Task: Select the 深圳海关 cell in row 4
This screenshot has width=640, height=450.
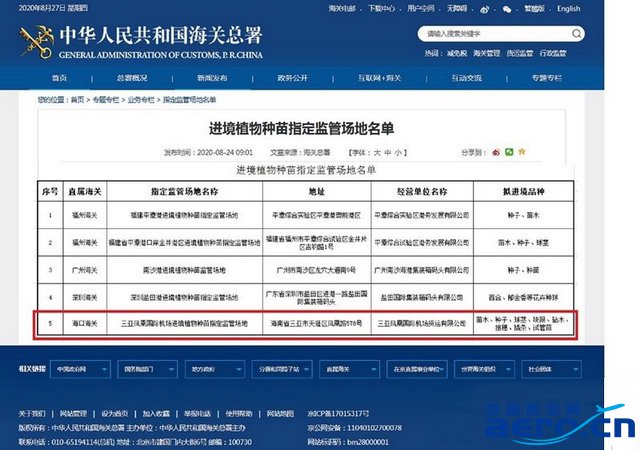Action: click(x=85, y=297)
